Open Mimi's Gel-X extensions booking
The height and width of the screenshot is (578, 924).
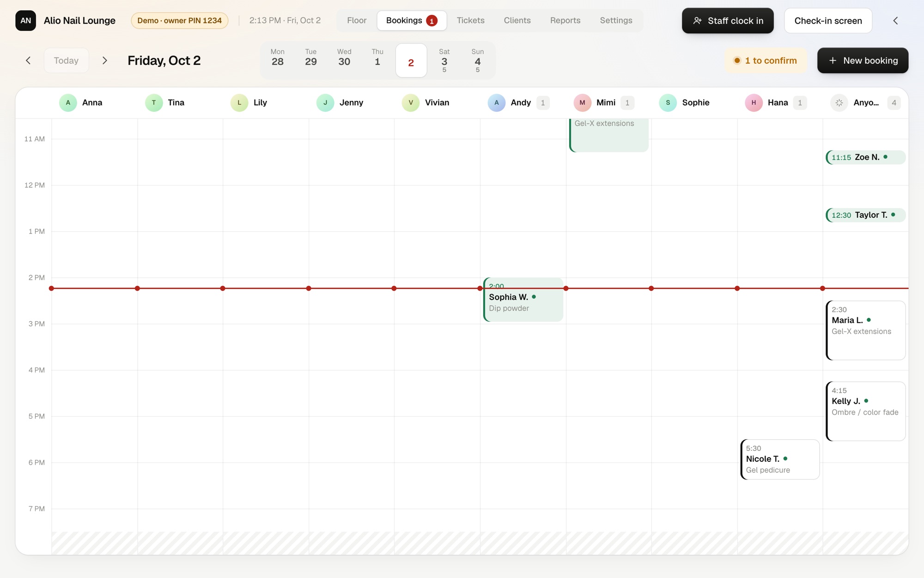coord(609,135)
